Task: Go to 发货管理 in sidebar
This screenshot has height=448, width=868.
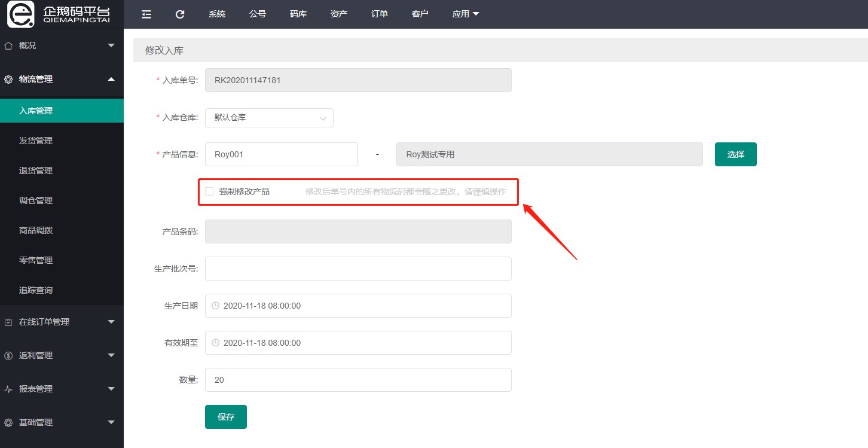Action: coord(62,141)
